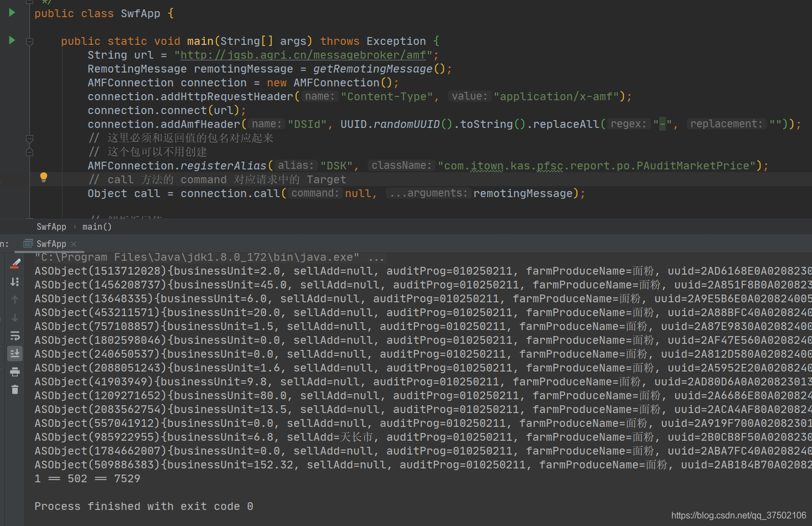Click console line ASObject(509886383)
The image size is (812, 526).
pyautogui.click(x=423, y=465)
